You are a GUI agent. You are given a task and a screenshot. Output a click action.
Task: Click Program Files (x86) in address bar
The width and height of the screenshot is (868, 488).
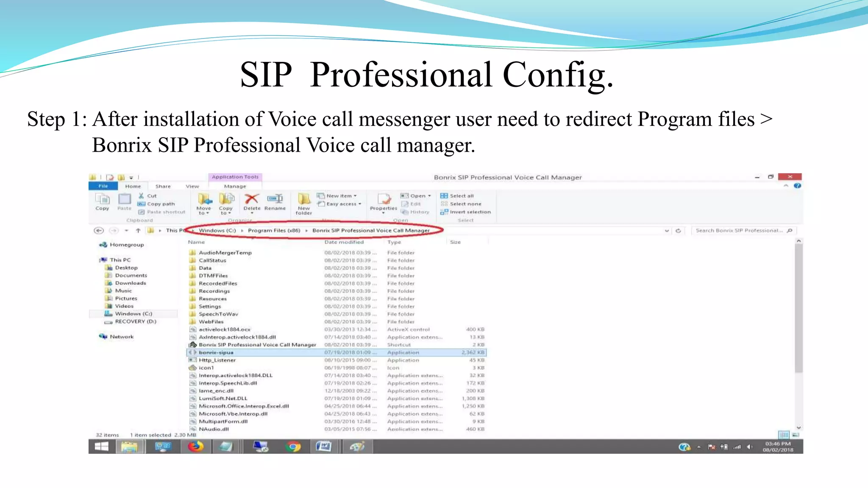[x=274, y=230]
